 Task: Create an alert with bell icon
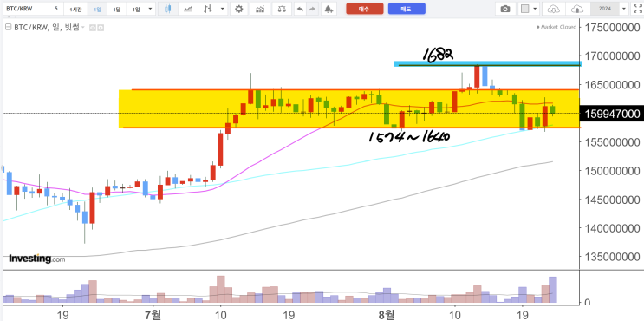click(329, 9)
